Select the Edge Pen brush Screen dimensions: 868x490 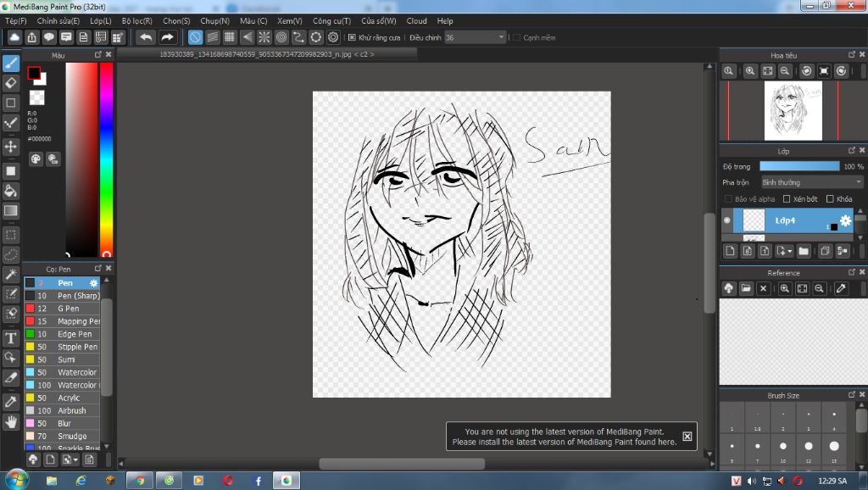pos(62,334)
